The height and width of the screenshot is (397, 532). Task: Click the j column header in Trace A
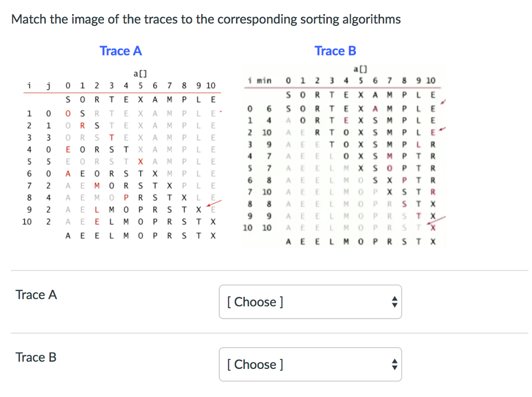[x=48, y=86]
